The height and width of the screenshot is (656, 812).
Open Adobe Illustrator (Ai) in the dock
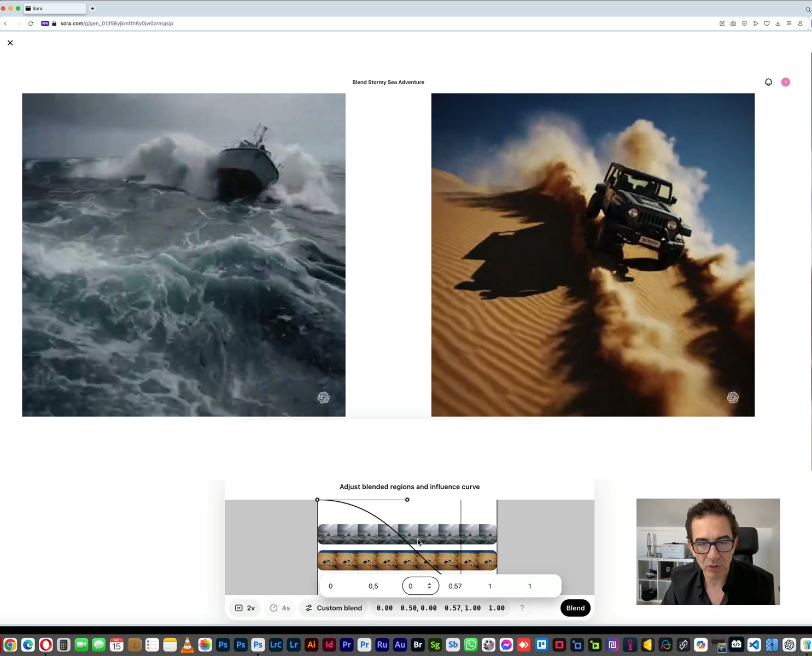point(311,645)
